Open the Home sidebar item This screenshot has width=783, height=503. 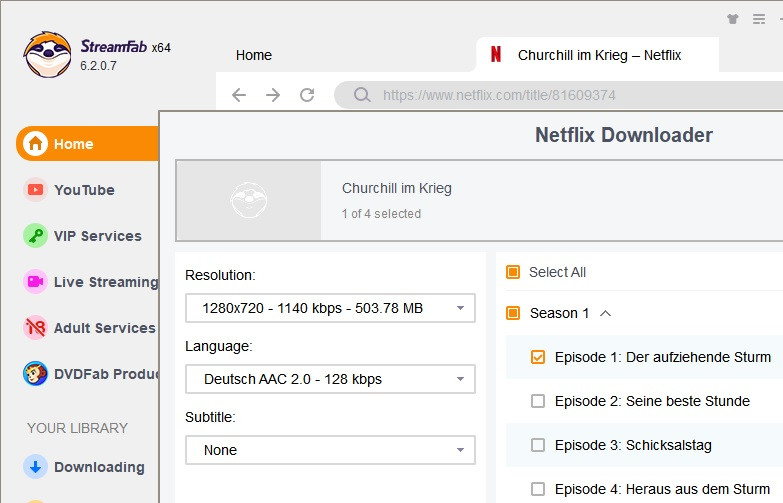87,144
